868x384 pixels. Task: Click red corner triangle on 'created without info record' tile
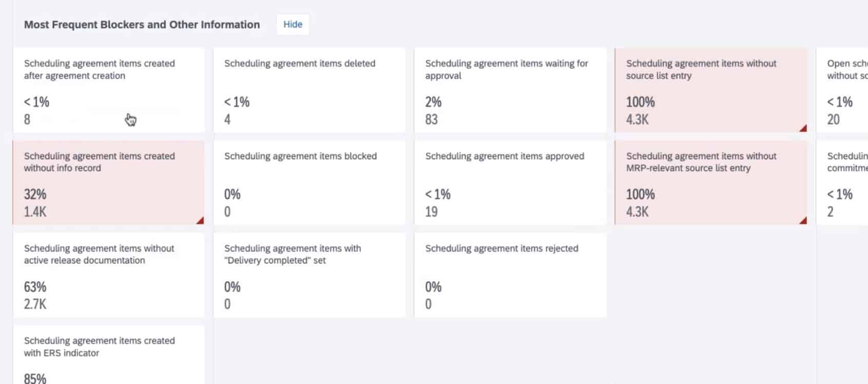tap(200, 220)
